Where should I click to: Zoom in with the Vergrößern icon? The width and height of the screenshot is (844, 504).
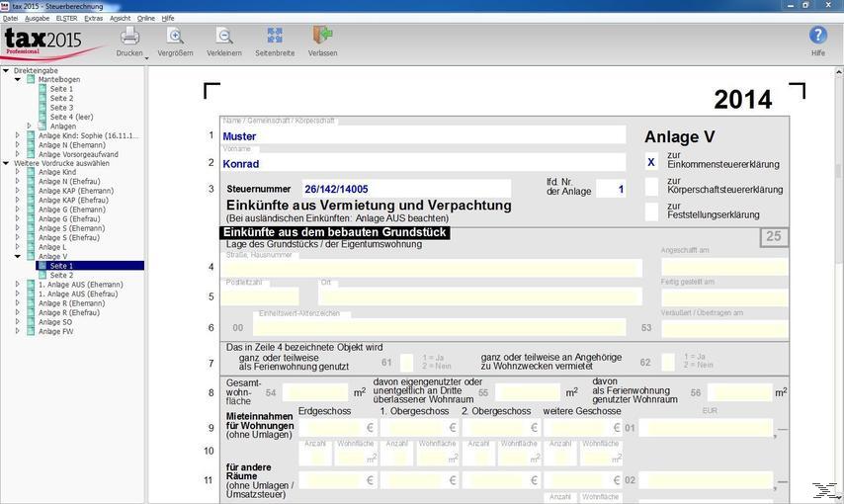click(174, 37)
